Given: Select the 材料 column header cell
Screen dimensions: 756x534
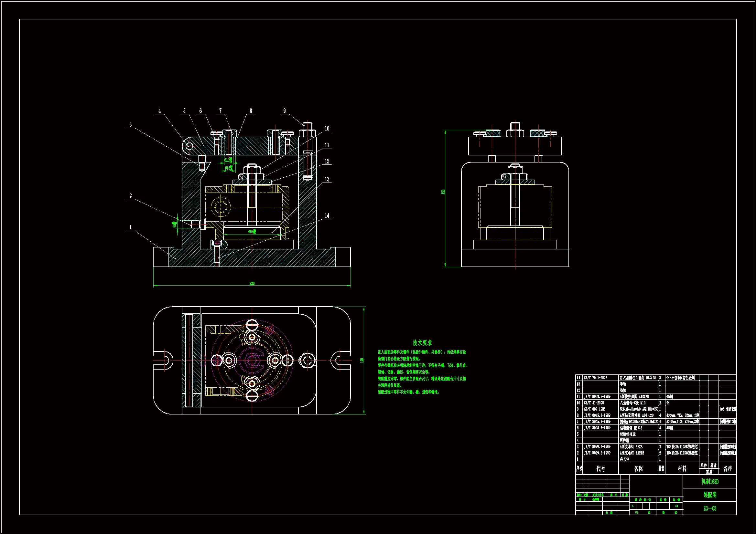Looking at the screenshot, I should click(682, 468).
